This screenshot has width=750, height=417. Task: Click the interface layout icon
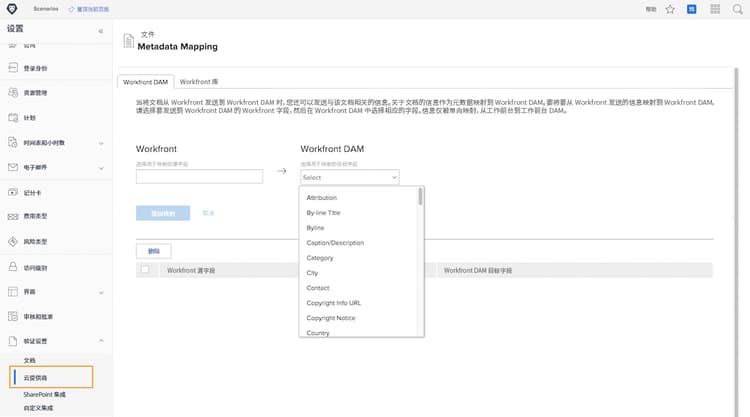(13, 292)
